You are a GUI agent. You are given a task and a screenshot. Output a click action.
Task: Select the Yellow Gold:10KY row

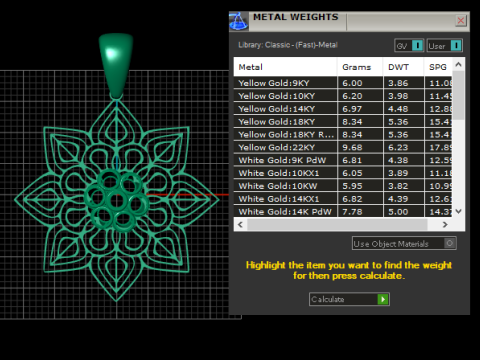point(343,96)
